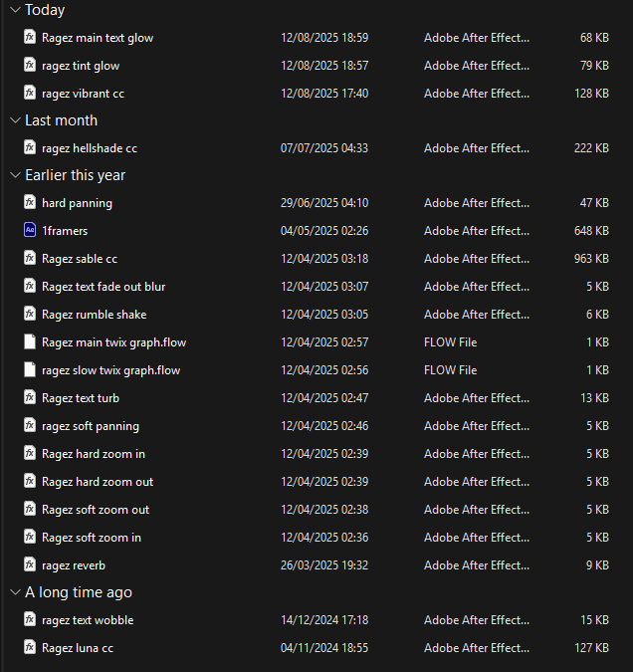This screenshot has width=633, height=672.
Task: Select Ragez text fade out blur file
Action: [x=104, y=287]
